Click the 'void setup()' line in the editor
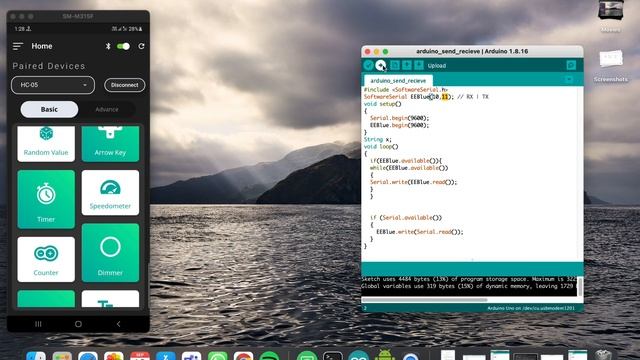 pos(382,104)
